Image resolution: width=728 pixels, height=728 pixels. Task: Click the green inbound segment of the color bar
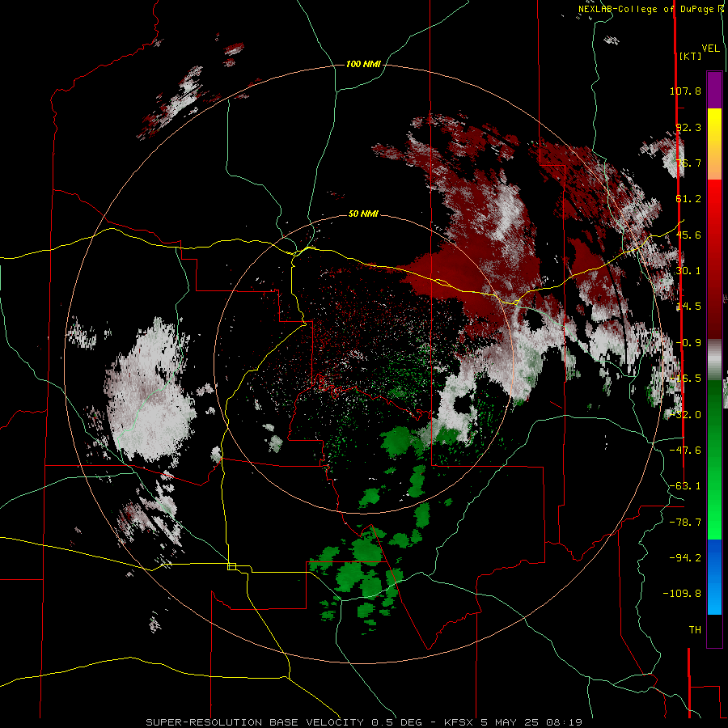click(x=714, y=459)
